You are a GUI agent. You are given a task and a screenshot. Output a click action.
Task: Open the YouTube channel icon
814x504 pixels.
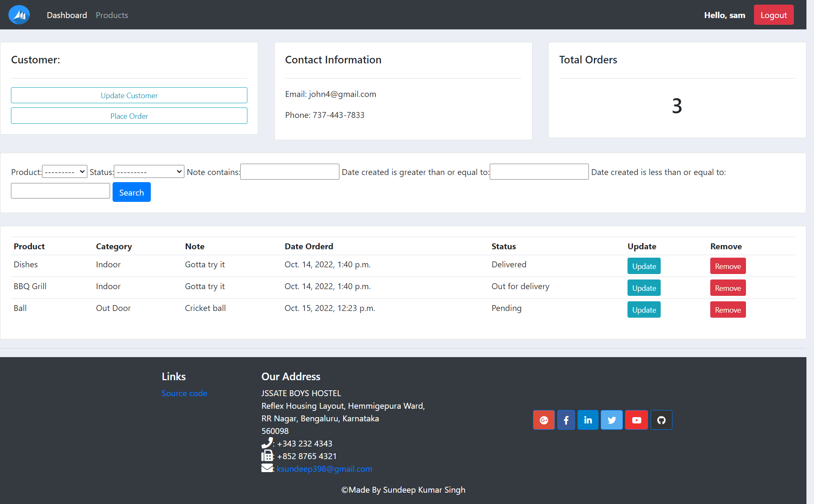click(636, 420)
